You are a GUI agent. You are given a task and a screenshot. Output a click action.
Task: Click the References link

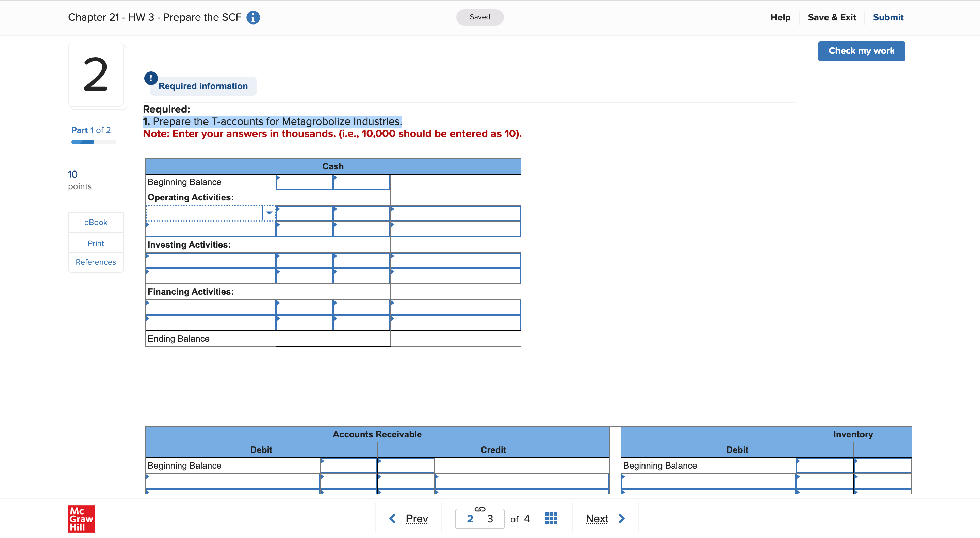96,262
